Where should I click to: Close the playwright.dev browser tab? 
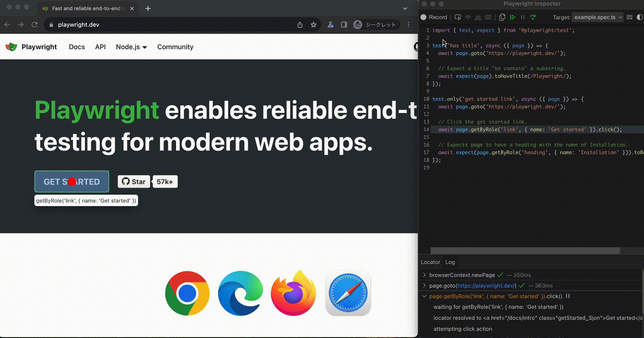(132, 8)
